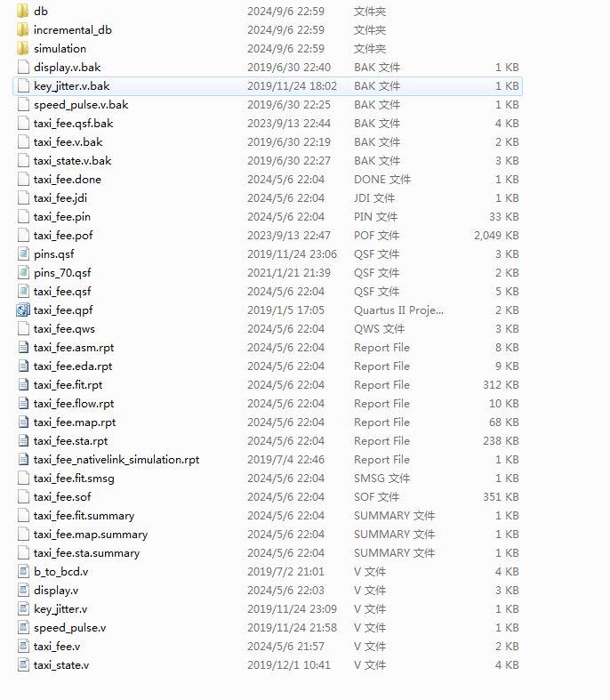Click the key_jitter.v.bak file icon
Screen dimensions: 610x700
coord(23,85)
